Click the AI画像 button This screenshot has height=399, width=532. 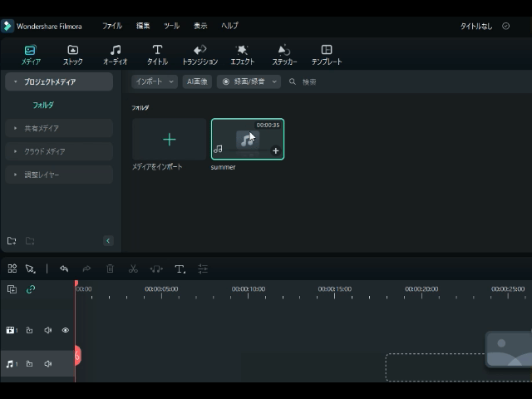click(x=197, y=81)
